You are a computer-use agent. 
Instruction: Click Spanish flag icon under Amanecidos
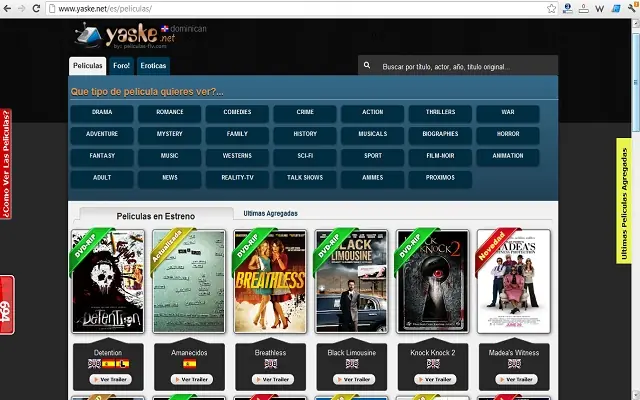189,363
